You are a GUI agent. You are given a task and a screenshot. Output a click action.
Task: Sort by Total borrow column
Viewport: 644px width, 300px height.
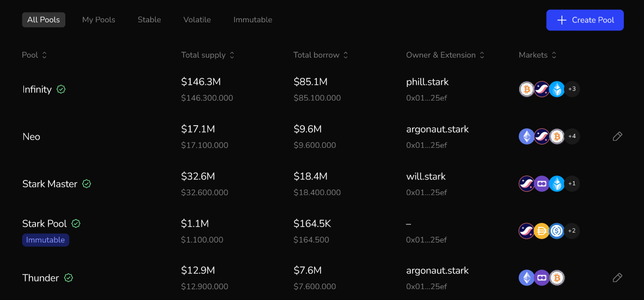pyautogui.click(x=346, y=55)
